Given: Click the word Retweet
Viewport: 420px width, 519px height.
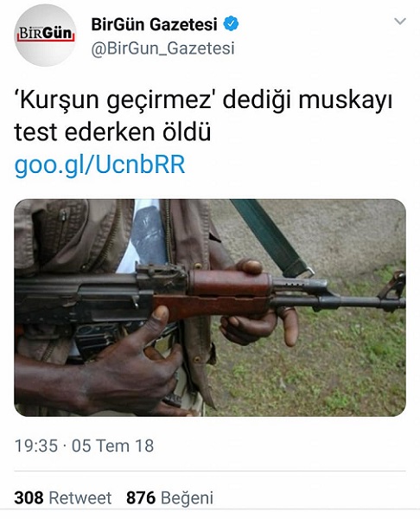Looking at the screenshot, I should pos(80,498).
